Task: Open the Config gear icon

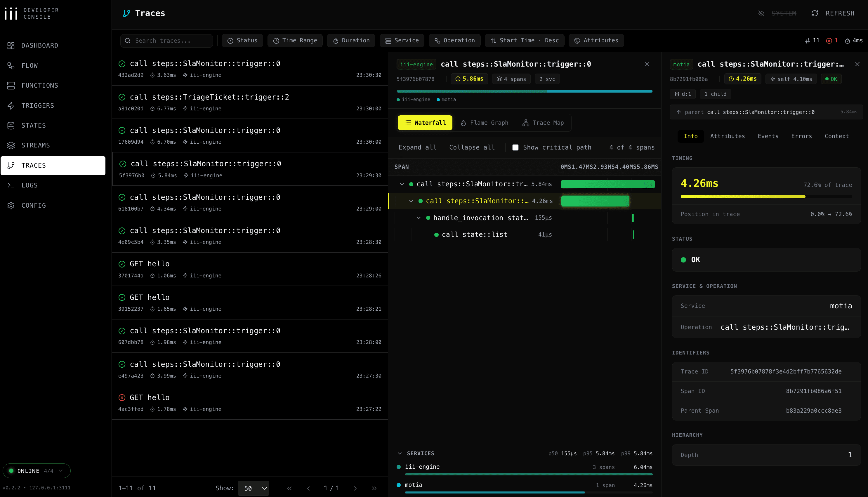Action: (x=11, y=206)
